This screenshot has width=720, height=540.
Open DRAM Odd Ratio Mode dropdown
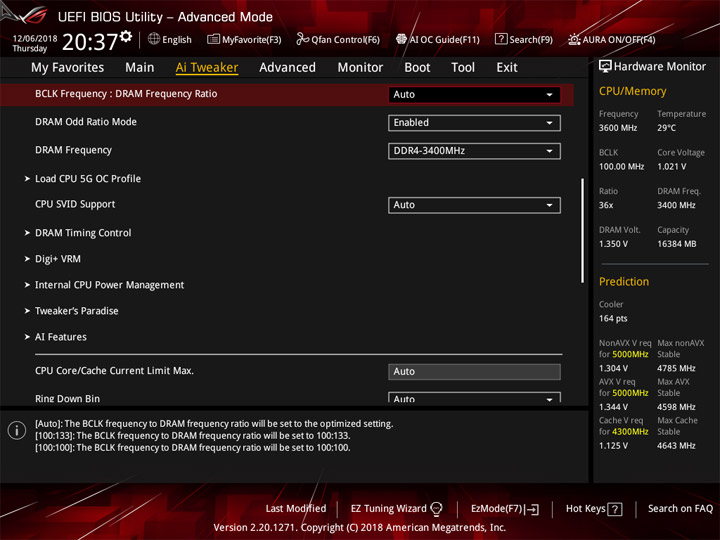pyautogui.click(x=474, y=123)
